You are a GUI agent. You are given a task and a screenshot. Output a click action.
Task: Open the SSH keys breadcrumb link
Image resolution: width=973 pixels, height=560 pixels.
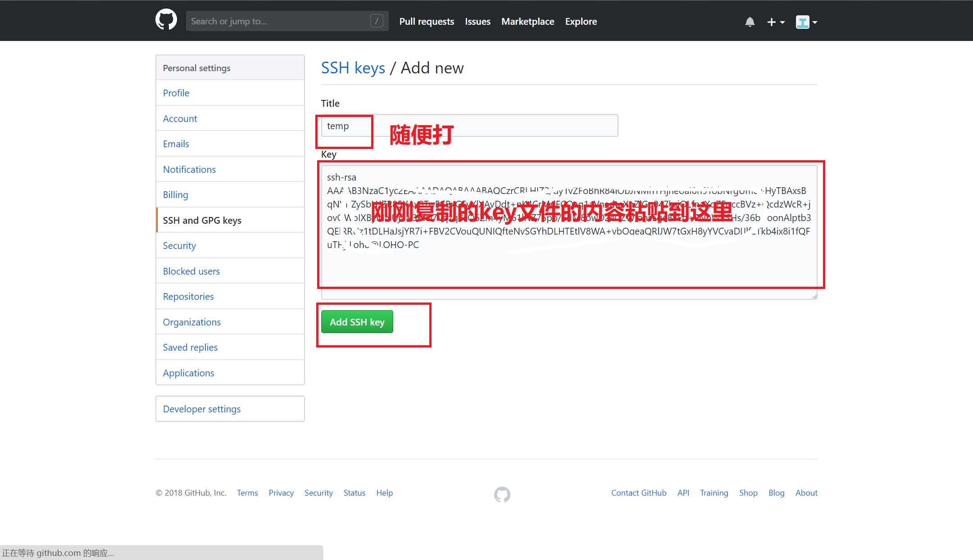[x=353, y=68]
